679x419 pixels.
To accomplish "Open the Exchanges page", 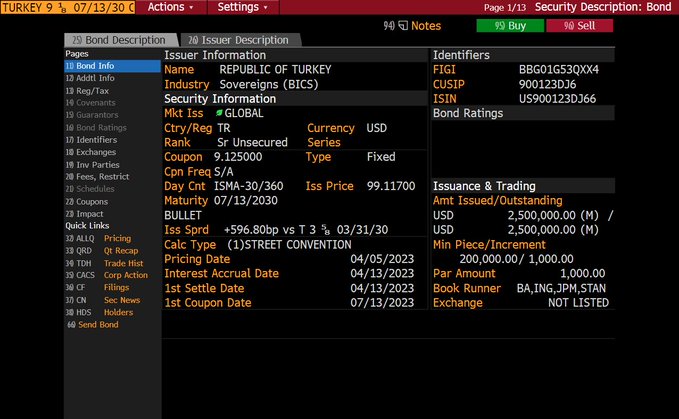I will [91, 152].
